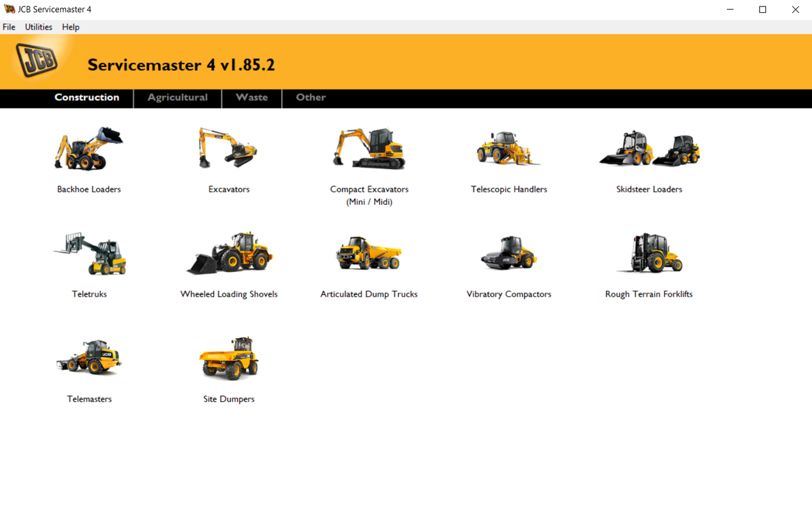Open the Backhoe Loaders machine icon

(89, 148)
